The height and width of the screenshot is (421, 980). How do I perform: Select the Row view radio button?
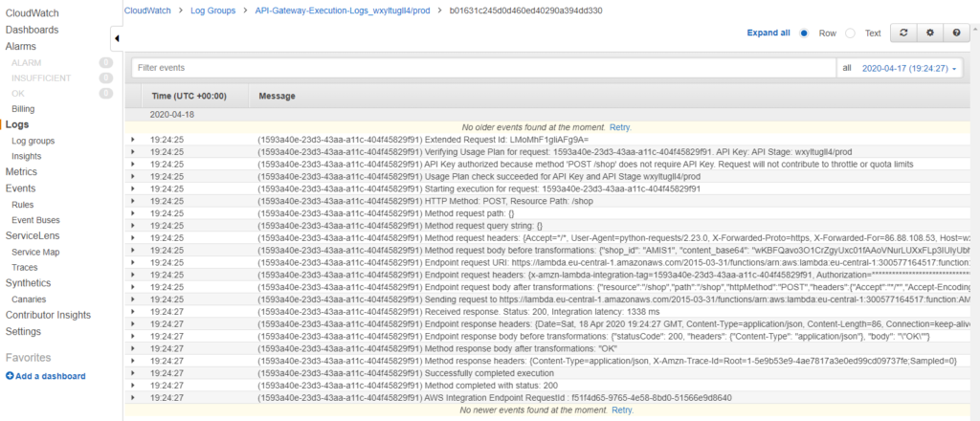(804, 33)
